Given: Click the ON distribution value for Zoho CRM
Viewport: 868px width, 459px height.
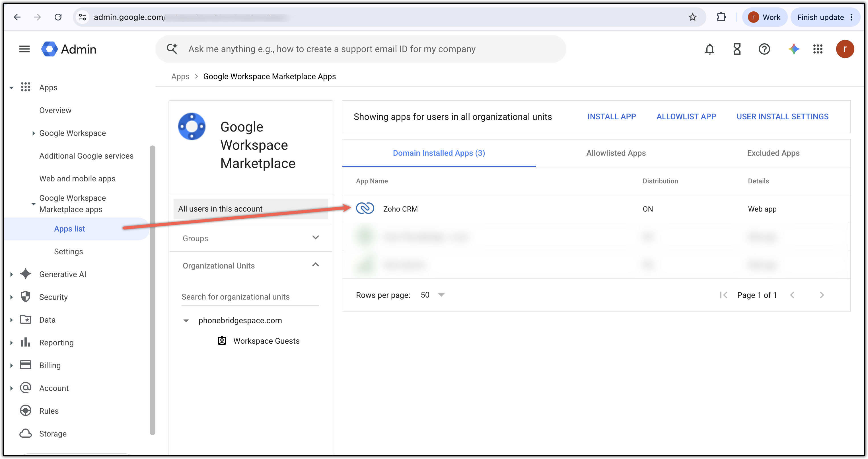Looking at the screenshot, I should (x=648, y=209).
